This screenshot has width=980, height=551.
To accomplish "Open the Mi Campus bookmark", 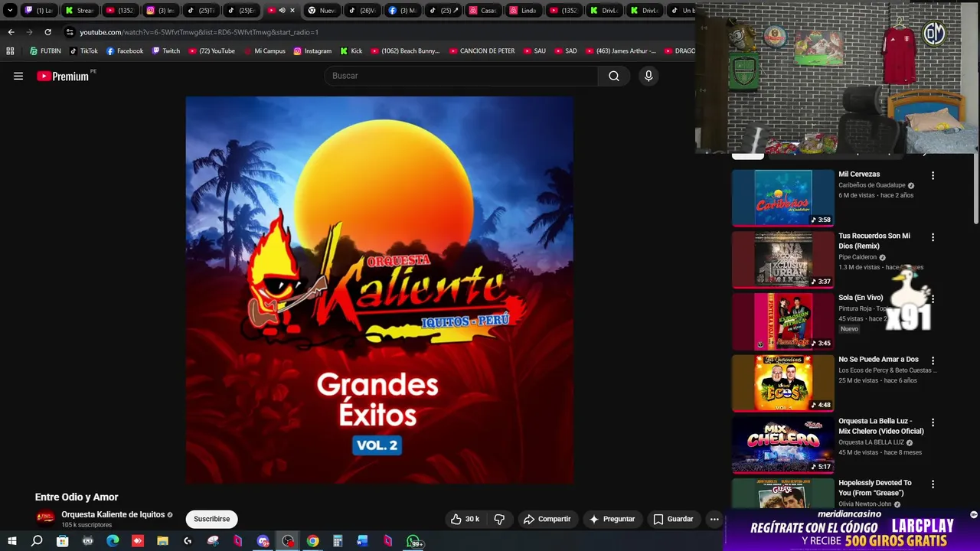I will point(264,51).
